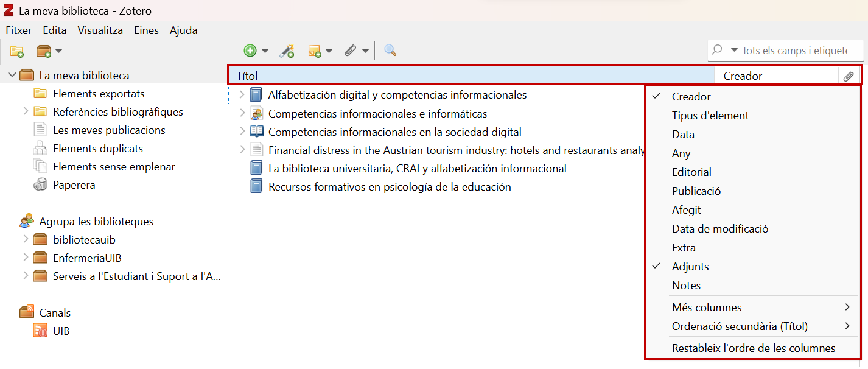
Task: Click the EnfermeriaUIB library box icon
Action: [x=40, y=258]
